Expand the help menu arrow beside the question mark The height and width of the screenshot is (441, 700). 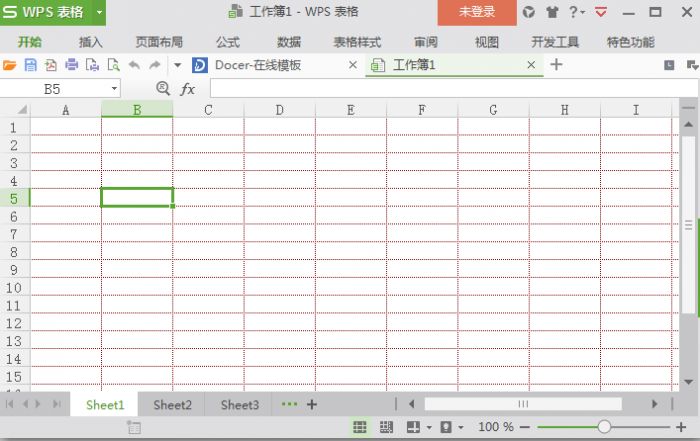pyautogui.click(x=583, y=12)
